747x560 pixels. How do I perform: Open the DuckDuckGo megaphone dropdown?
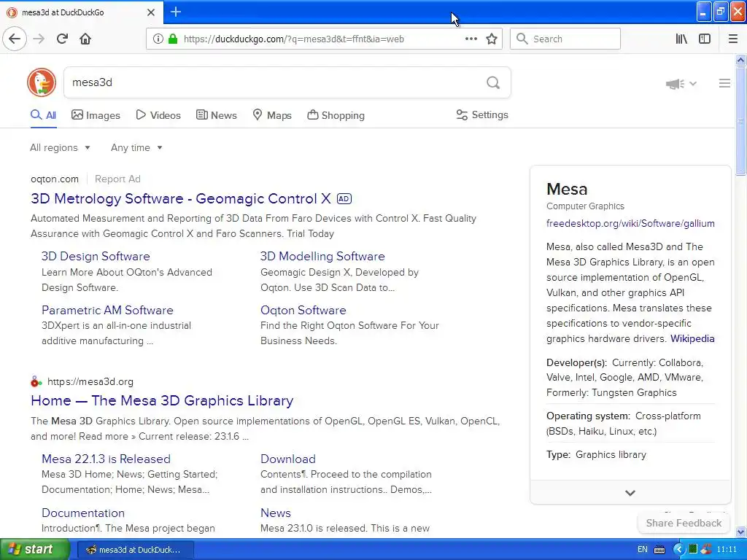point(681,84)
